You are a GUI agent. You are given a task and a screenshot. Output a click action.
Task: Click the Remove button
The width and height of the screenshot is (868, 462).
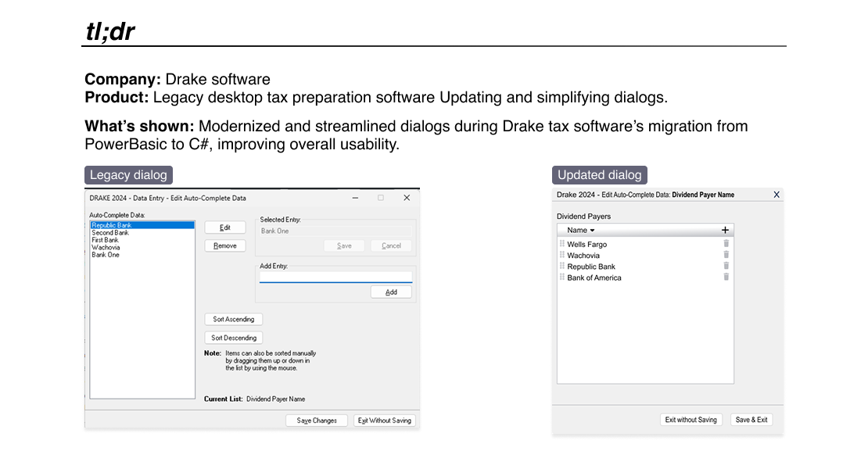tap(225, 245)
